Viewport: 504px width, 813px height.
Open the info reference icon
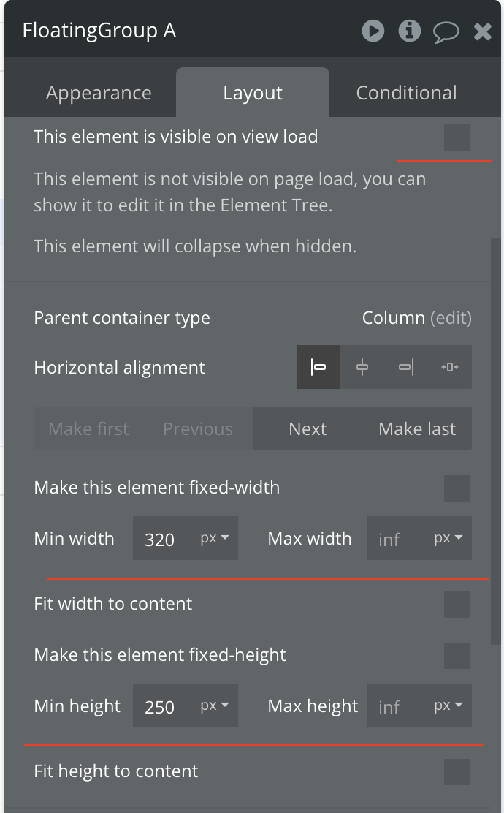[x=409, y=31]
